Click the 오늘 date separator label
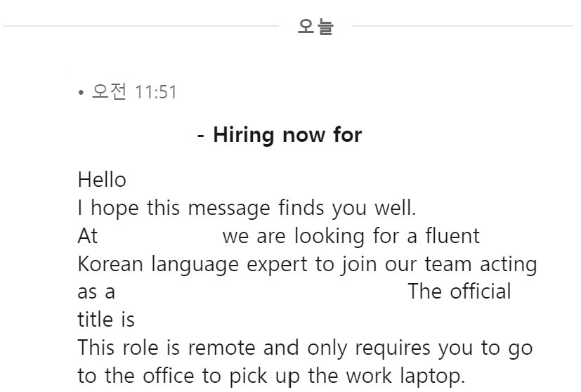Image resolution: width=581 pixels, height=392 pixels. coord(315,26)
